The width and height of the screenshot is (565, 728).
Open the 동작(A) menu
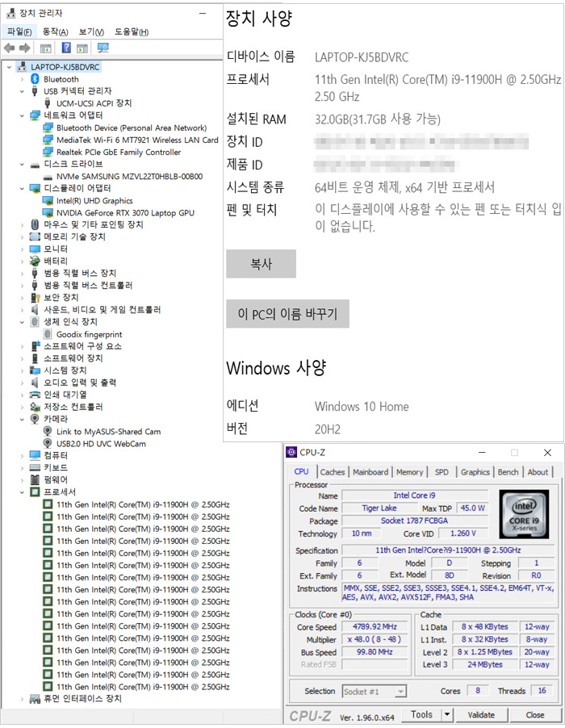click(55, 32)
